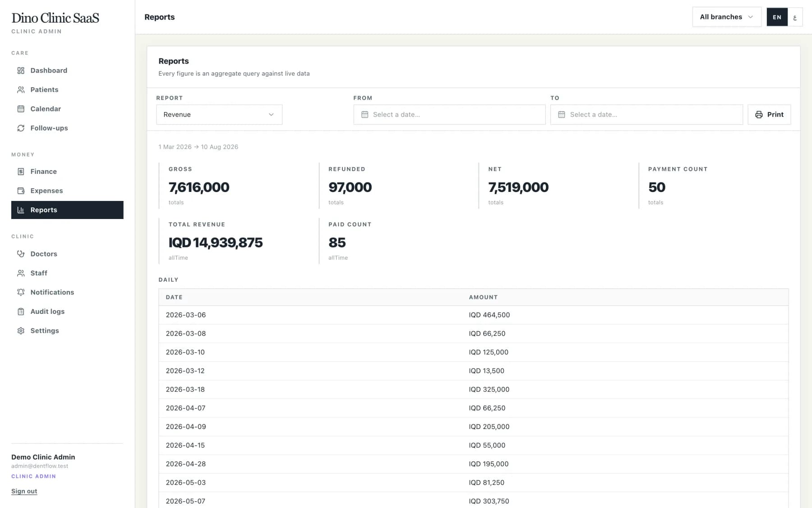This screenshot has width=812, height=508.
Task: Click date cell 2026-03-06
Action: click(x=186, y=315)
